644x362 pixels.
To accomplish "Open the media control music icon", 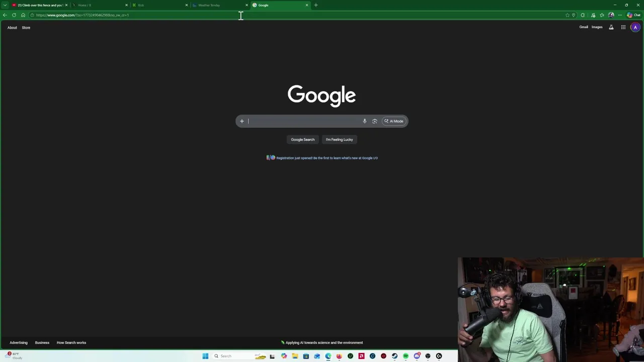I will click(593, 15).
